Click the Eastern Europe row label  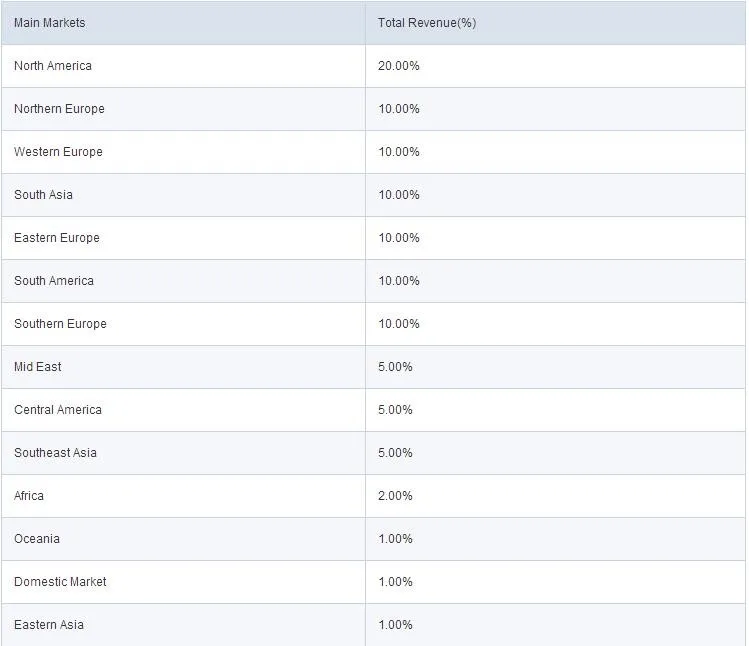click(x=57, y=238)
